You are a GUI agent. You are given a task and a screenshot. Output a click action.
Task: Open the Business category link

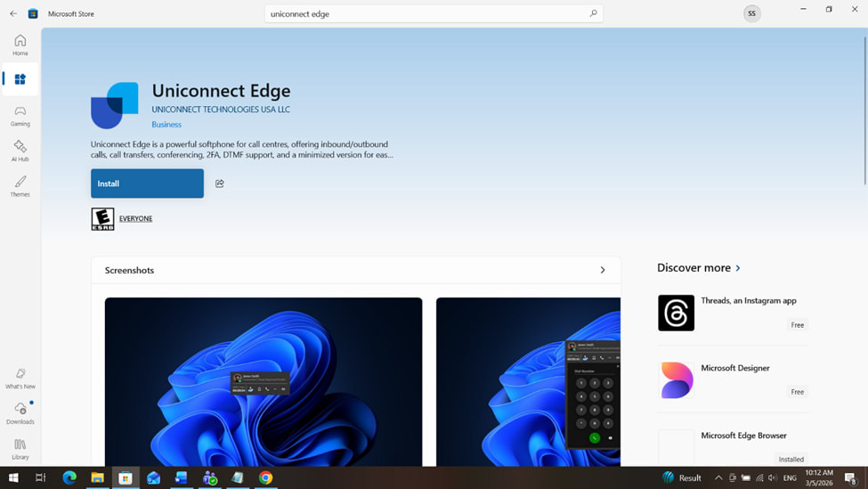166,125
